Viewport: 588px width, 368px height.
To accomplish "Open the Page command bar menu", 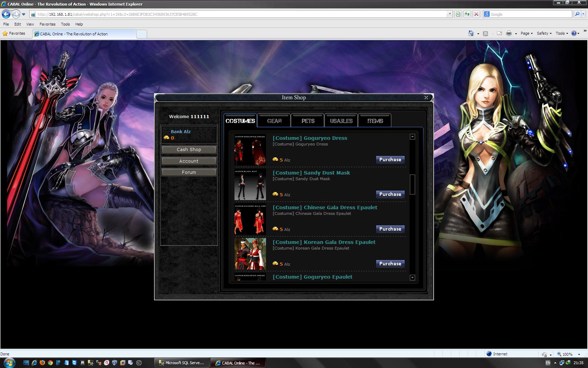I will pos(526,33).
